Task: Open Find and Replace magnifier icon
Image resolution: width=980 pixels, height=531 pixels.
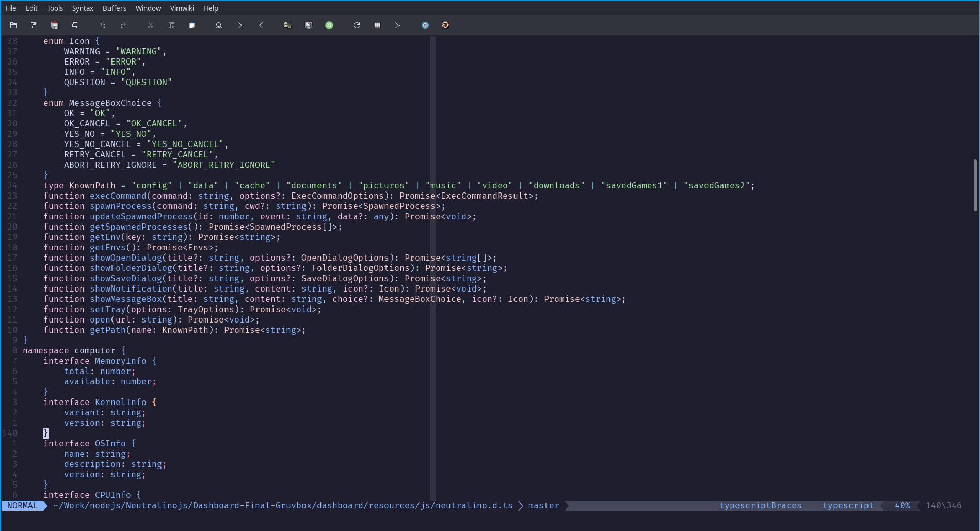Action: [219, 25]
